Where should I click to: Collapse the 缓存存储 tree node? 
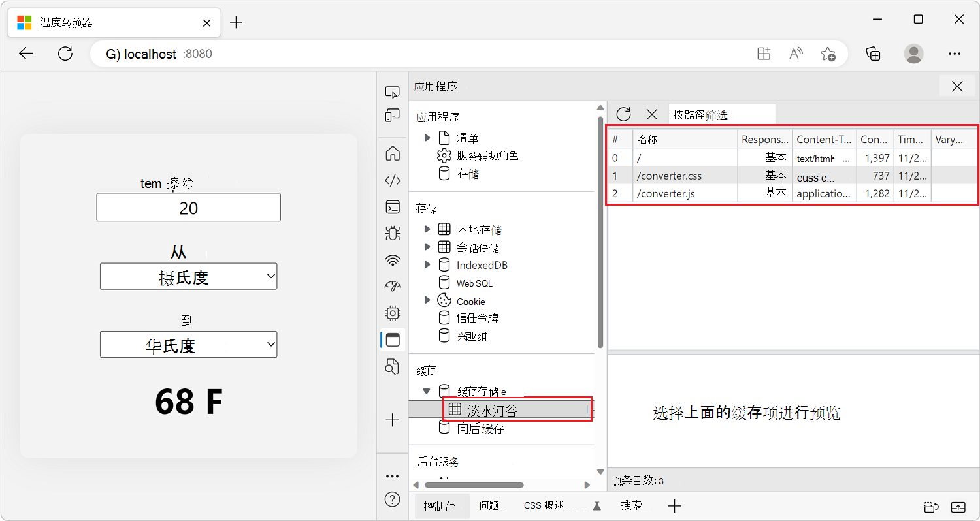tap(427, 391)
